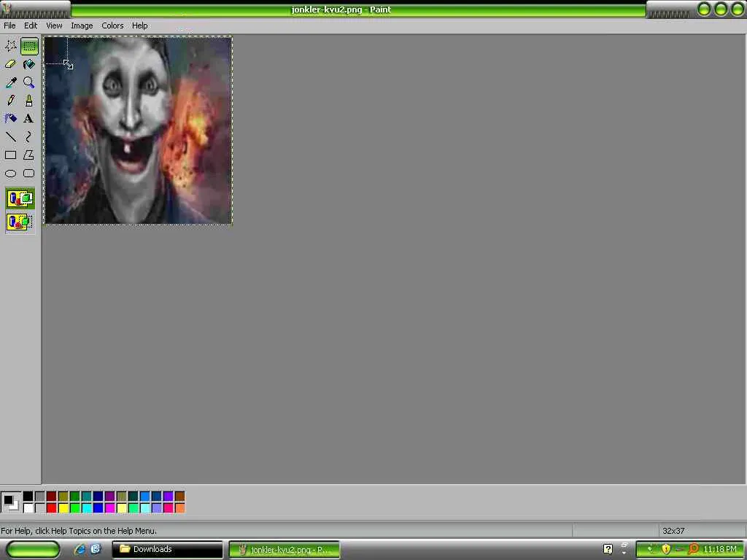747x560 pixels.
Task: Choose the Text tool
Action: (29, 119)
